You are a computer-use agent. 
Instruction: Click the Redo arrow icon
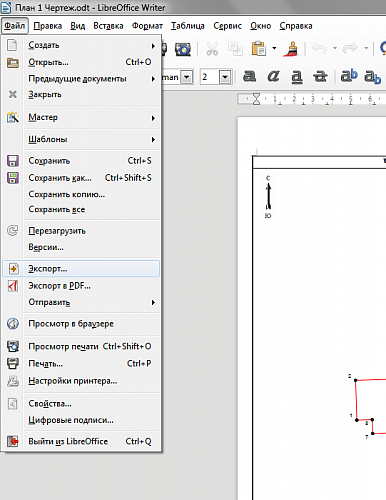(x=350, y=49)
